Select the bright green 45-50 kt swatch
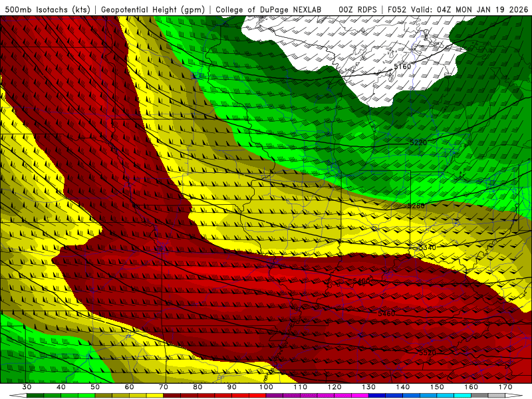Image resolution: width=532 pixels, height=399 pixels. point(86,396)
